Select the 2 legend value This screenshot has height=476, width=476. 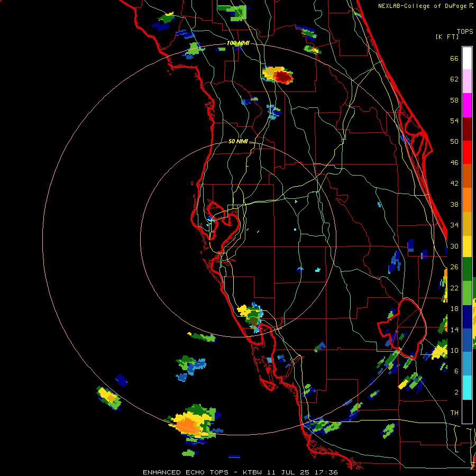tap(456, 392)
